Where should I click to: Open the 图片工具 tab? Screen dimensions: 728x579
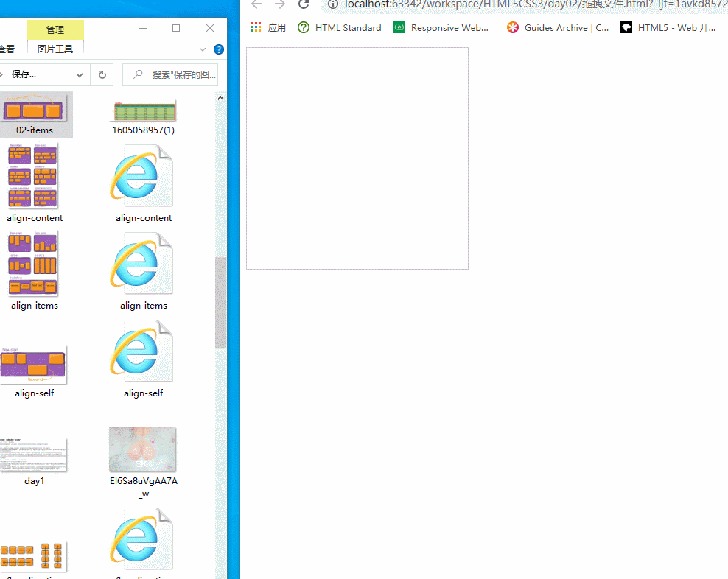55,49
